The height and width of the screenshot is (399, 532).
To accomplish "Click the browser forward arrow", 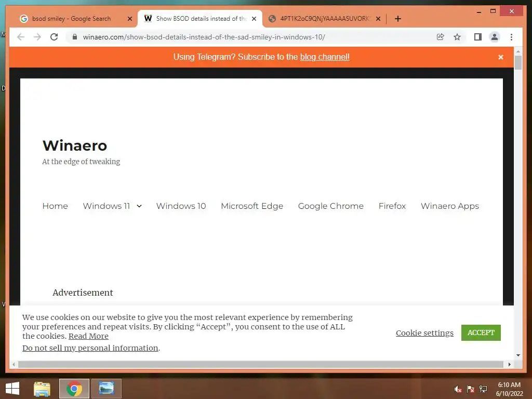I will pos(37,37).
